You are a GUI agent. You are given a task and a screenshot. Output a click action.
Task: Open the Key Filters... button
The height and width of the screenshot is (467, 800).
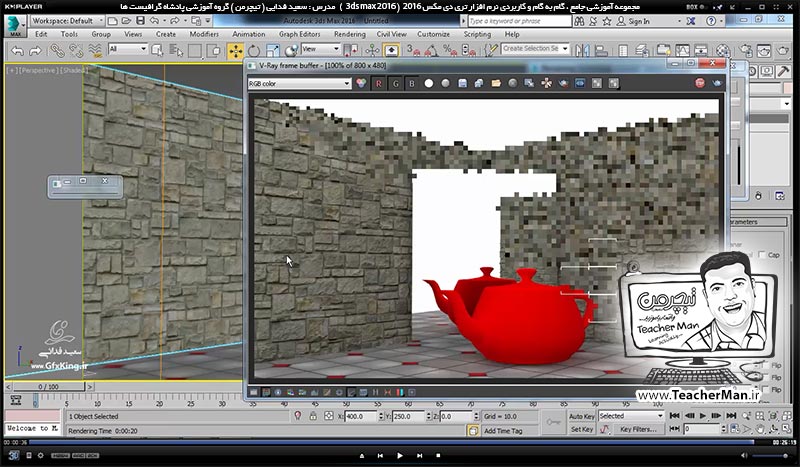pyautogui.click(x=638, y=429)
